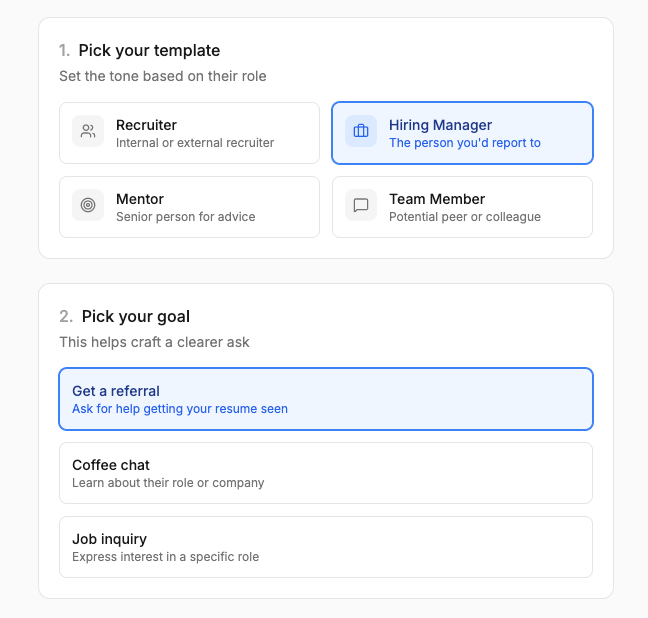Pick the Mentor template option
The height and width of the screenshot is (618, 648).
189,207
